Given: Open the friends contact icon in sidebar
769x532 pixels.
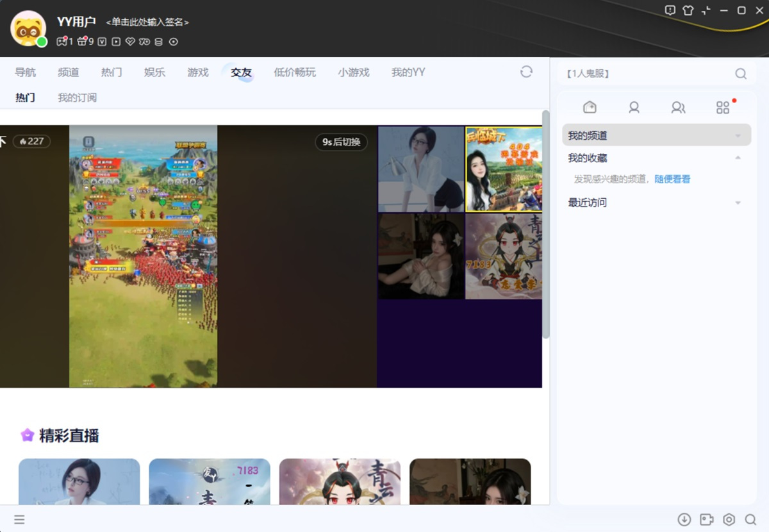Looking at the screenshot, I should 634,108.
